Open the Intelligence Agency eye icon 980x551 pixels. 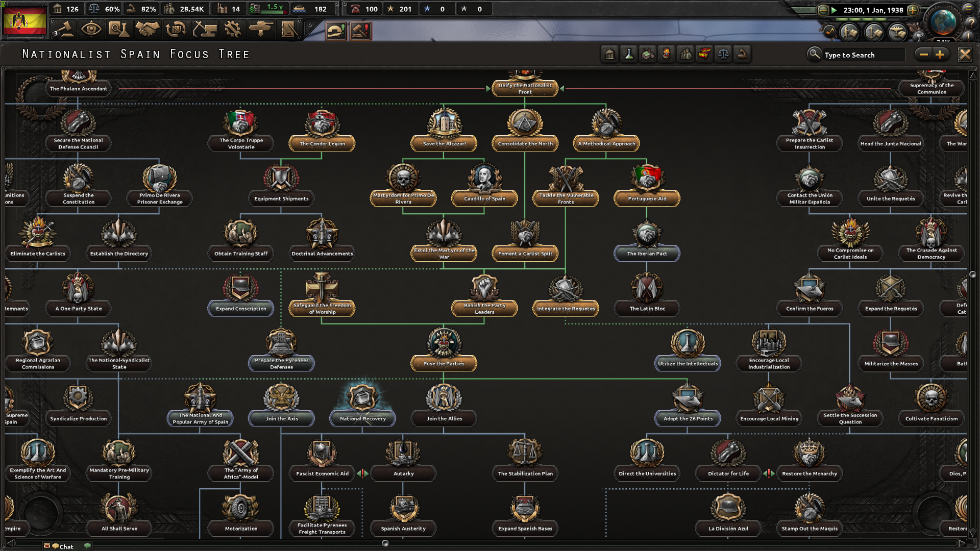[x=91, y=30]
